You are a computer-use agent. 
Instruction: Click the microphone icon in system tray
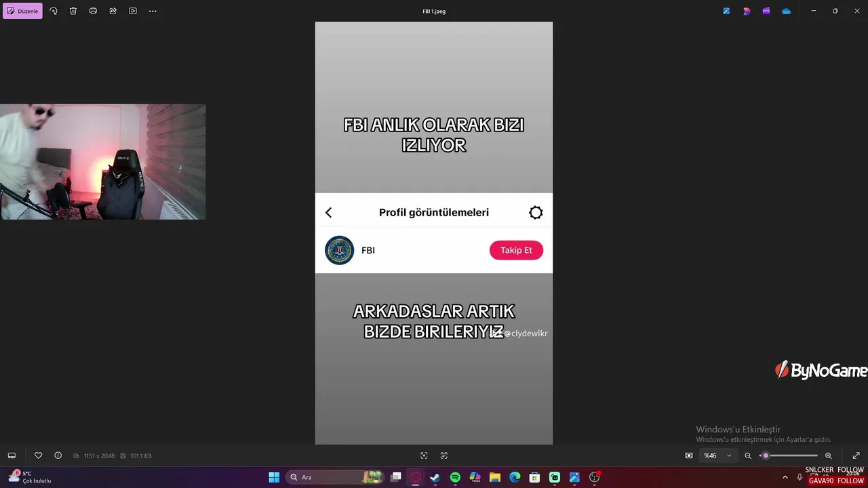tap(800, 477)
